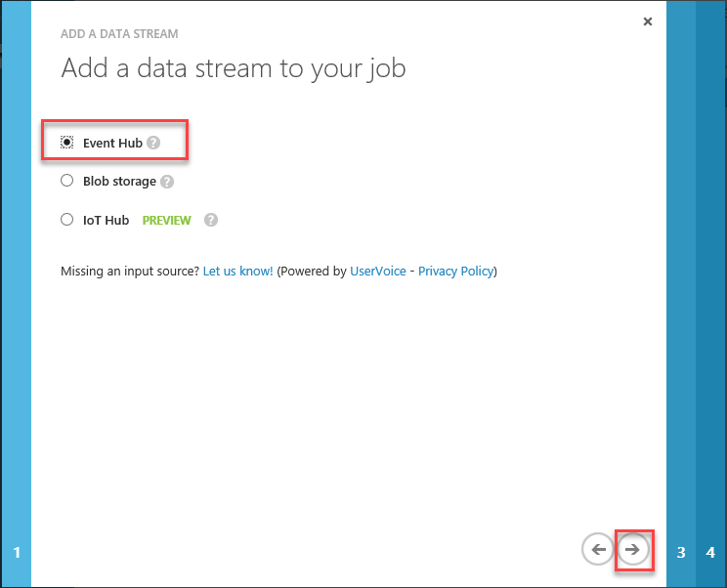
Task: Click the Event Hub label text
Action: click(x=112, y=144)
